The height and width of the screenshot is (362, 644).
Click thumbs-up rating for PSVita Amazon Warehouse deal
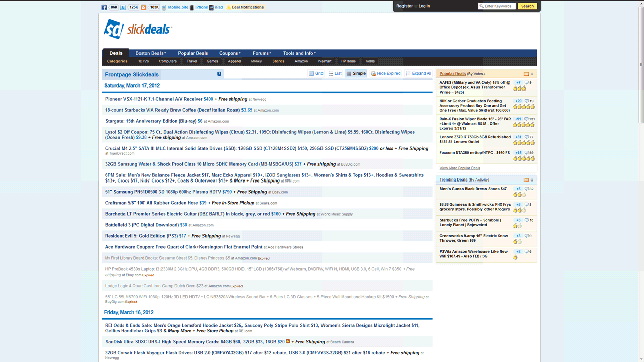(516, 257)
